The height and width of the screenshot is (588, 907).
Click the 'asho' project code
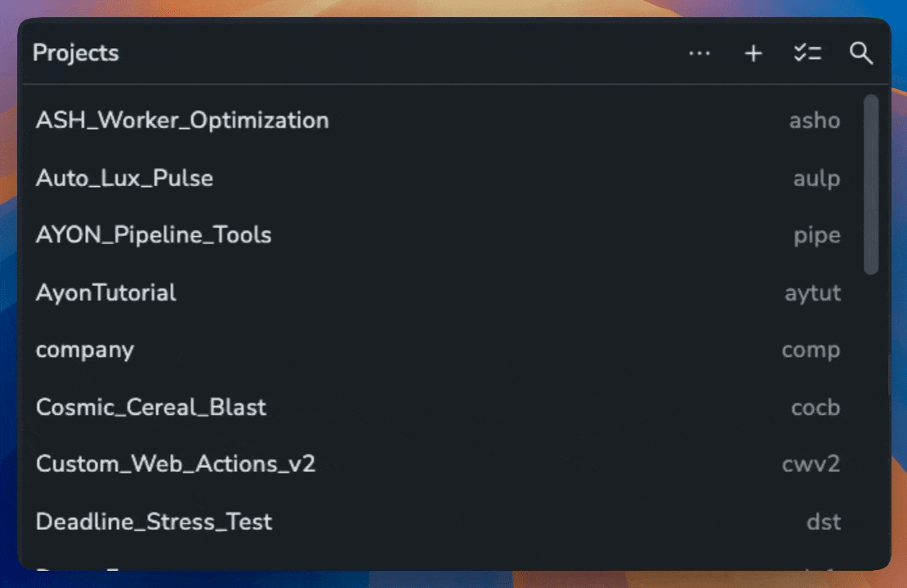tap(815, 121)
